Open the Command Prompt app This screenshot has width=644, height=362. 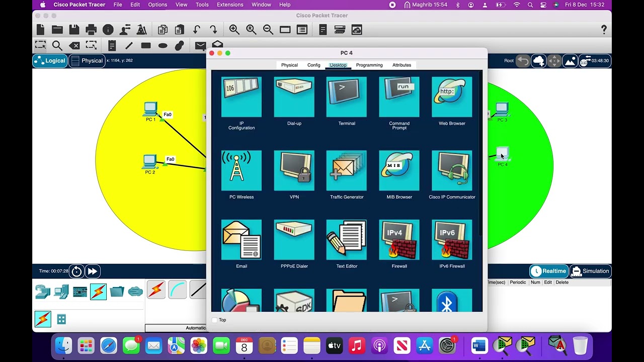coord(399,97)
